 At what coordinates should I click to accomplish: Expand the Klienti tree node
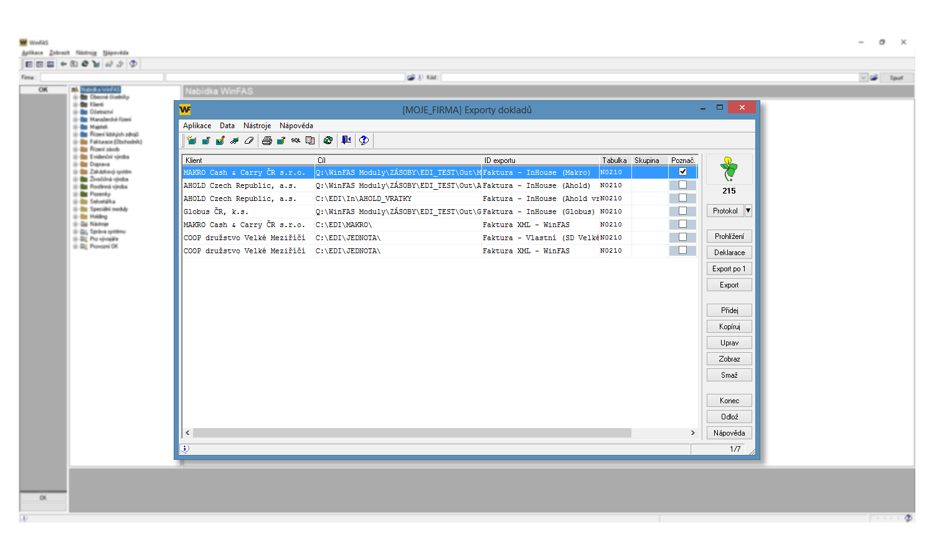pos(75,105)
